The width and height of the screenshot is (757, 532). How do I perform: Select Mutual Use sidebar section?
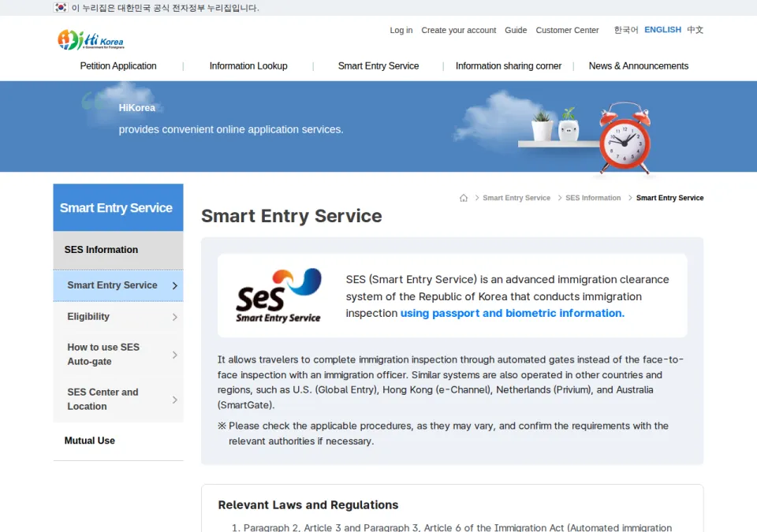[x=118, y=441]
